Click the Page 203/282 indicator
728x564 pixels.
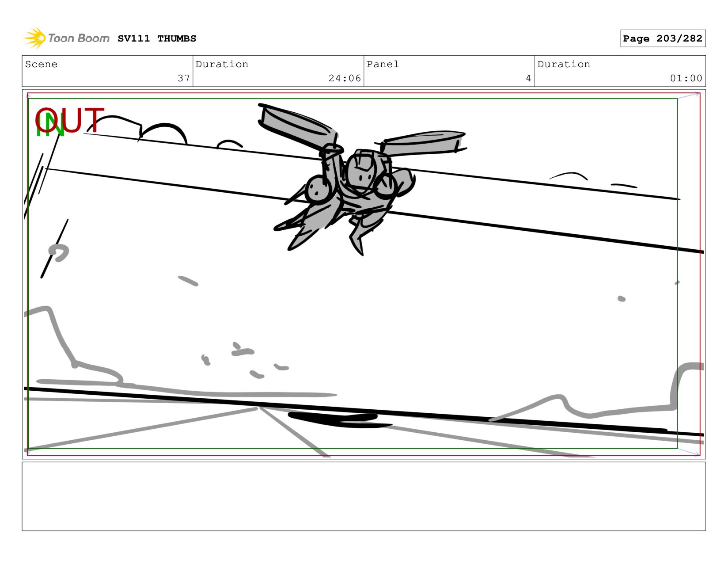(663, 38)
